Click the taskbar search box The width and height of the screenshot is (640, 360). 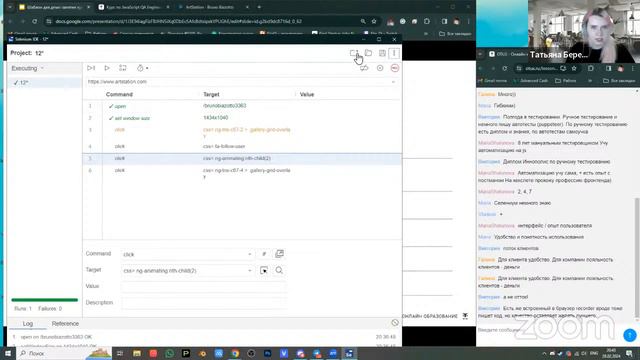(64, 353)
